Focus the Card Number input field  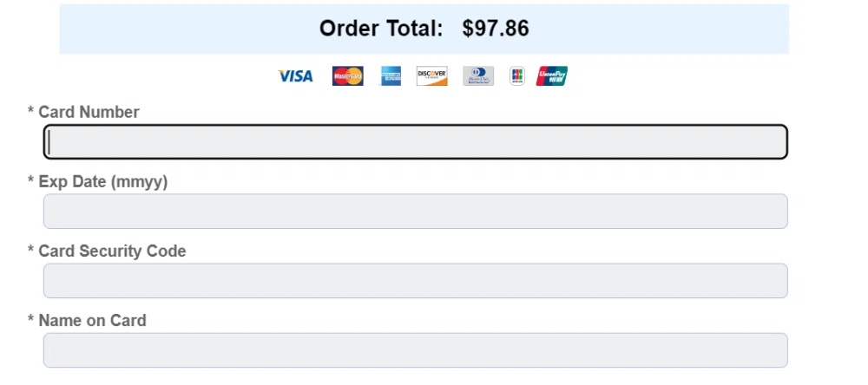416,142
